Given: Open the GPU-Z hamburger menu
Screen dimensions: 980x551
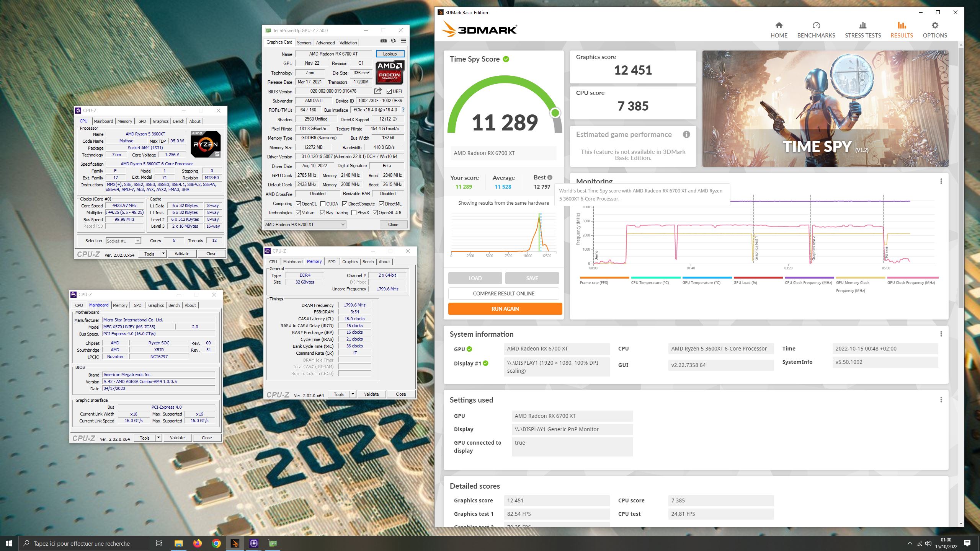Looking at the screenshot, I should tap(403, 41).
